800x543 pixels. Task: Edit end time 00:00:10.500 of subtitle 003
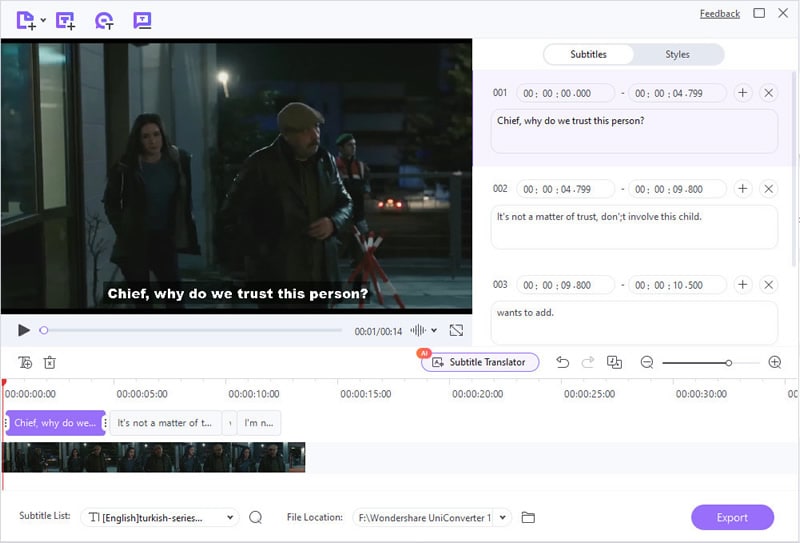(x=677, y=285)
